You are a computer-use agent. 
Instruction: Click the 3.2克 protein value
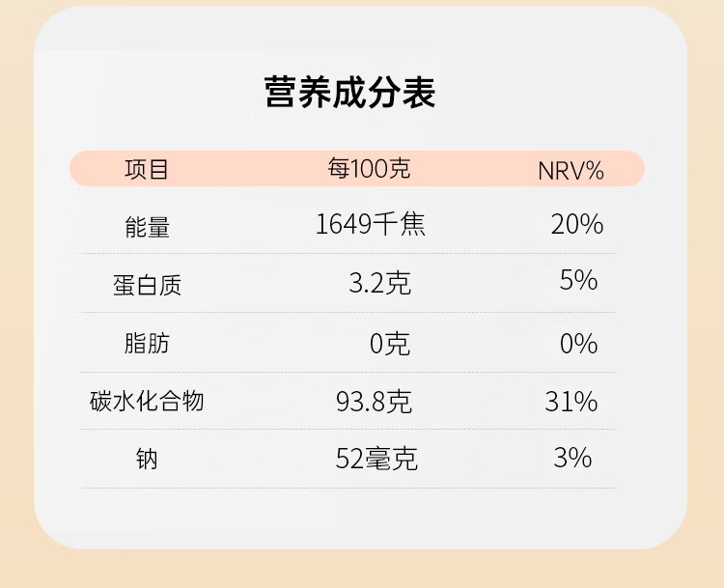coord(379,283)
